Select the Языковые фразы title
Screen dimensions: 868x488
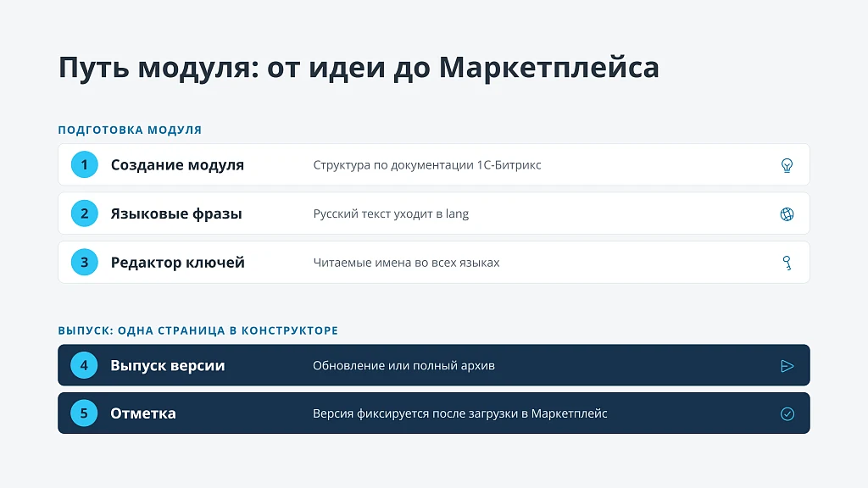point(176,213)
